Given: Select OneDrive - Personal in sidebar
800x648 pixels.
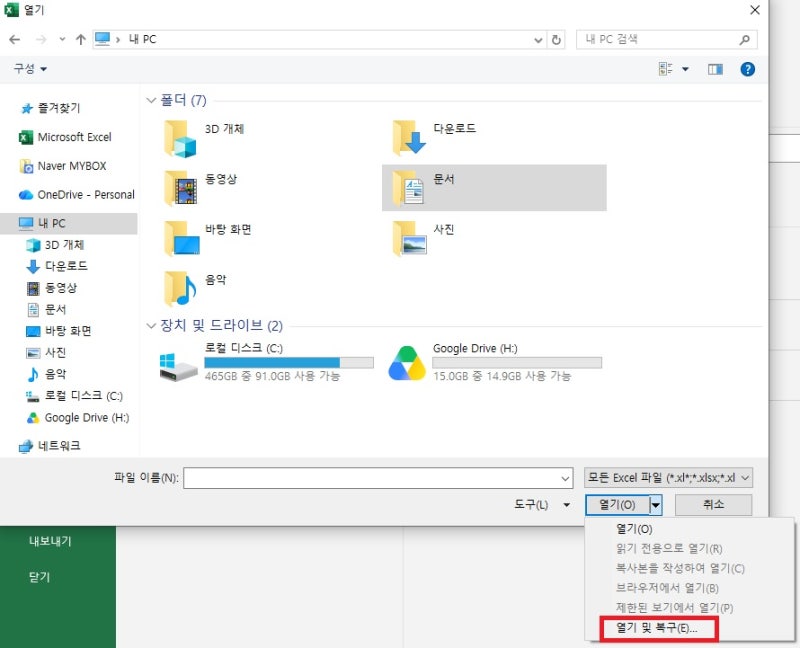Looking at the screenshot, I should [x=77, y=194].
